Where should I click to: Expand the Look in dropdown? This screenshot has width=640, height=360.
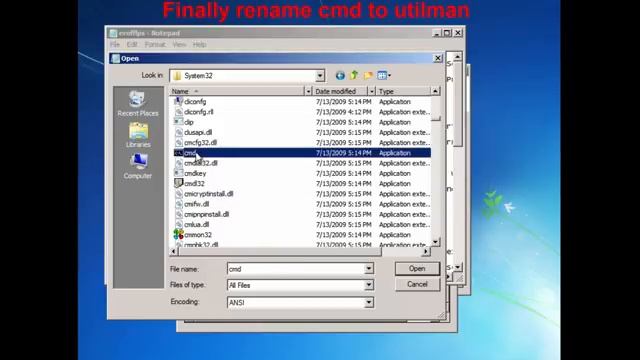pos(320,76)
